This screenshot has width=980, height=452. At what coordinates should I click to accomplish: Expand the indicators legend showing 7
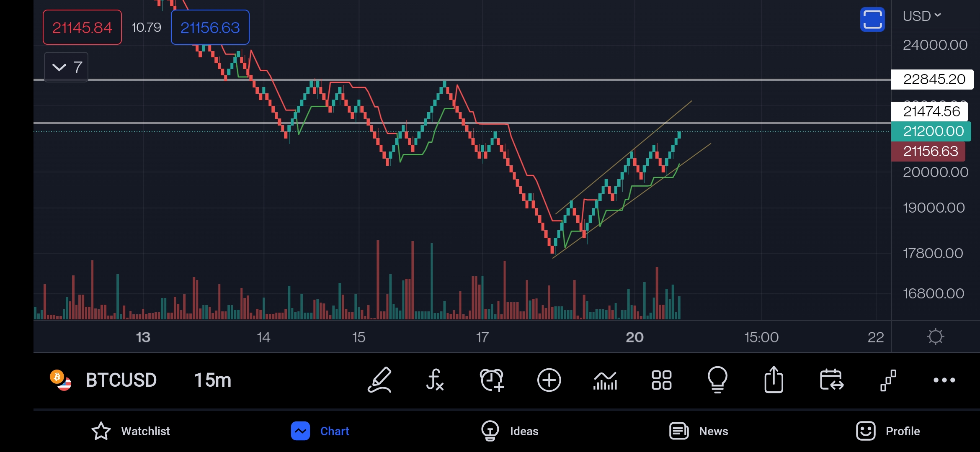(x=66, y=67)
